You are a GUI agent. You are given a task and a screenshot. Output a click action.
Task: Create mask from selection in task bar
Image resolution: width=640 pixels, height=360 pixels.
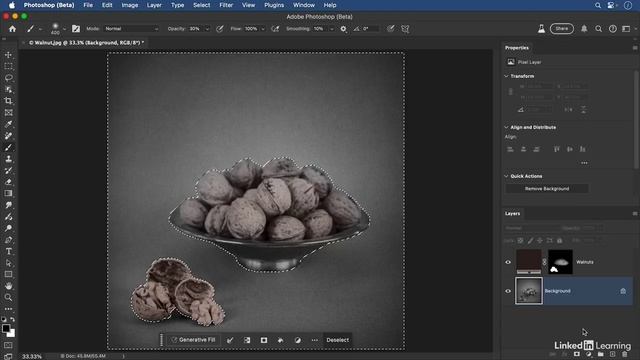264,340
